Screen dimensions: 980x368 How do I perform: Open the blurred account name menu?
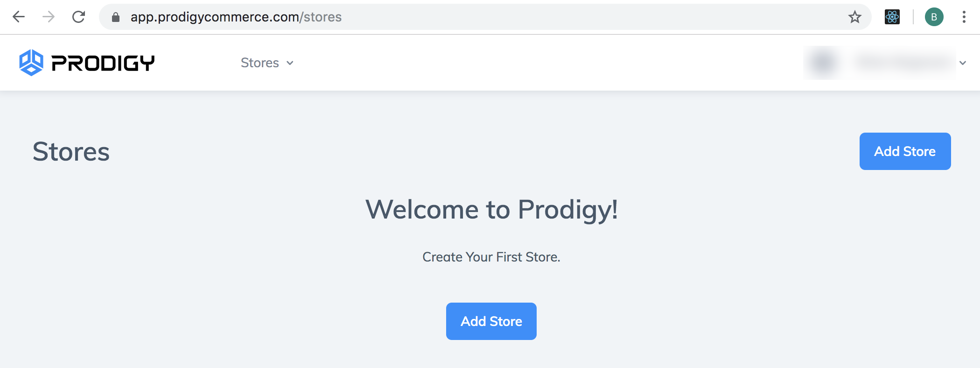(904, 63)
